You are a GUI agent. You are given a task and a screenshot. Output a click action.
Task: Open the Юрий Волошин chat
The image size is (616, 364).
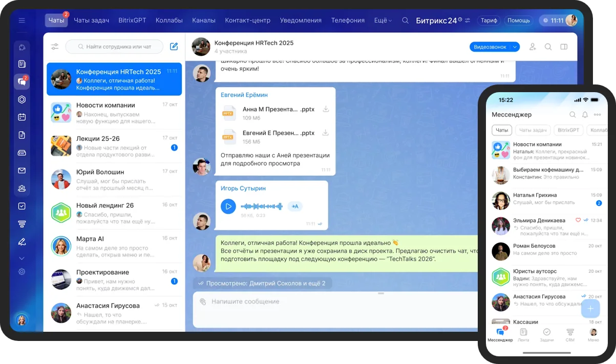pyautogui.click(x=114, y=179)
